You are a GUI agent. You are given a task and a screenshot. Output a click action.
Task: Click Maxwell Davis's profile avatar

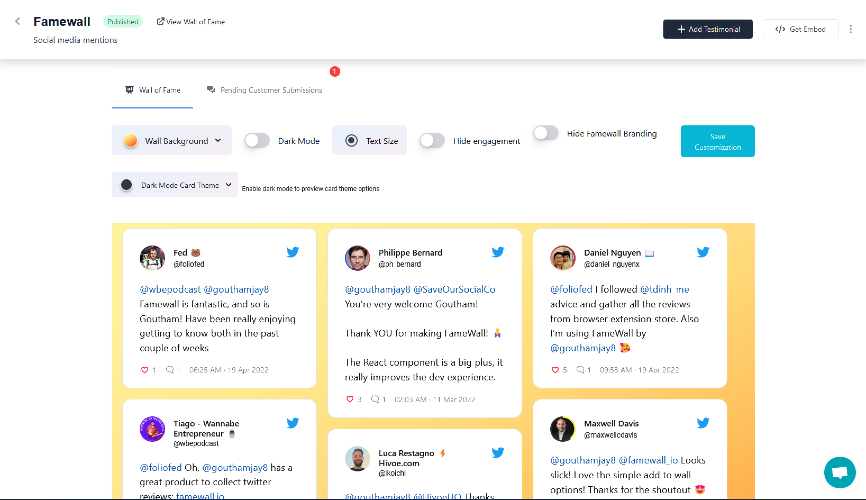563,429
